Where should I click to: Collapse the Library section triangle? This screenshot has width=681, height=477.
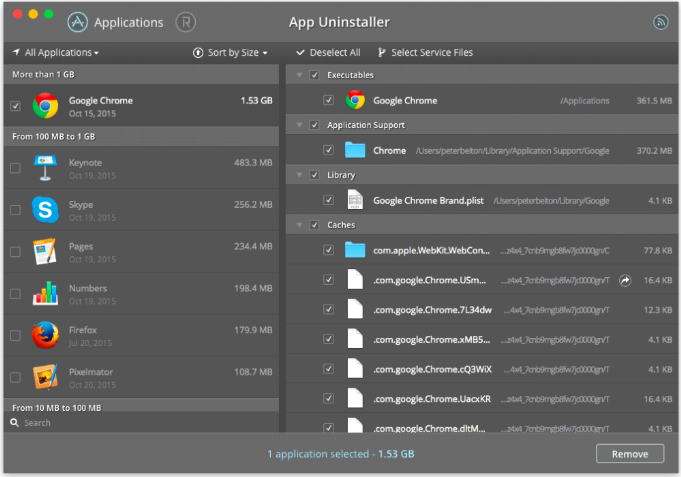click(299, 175)
